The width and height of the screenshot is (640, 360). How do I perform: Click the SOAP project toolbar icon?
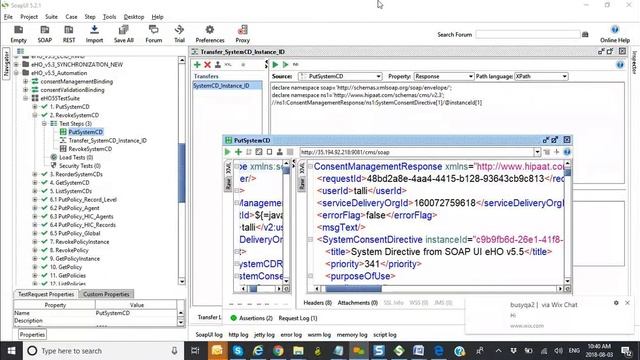click(44, 34)
